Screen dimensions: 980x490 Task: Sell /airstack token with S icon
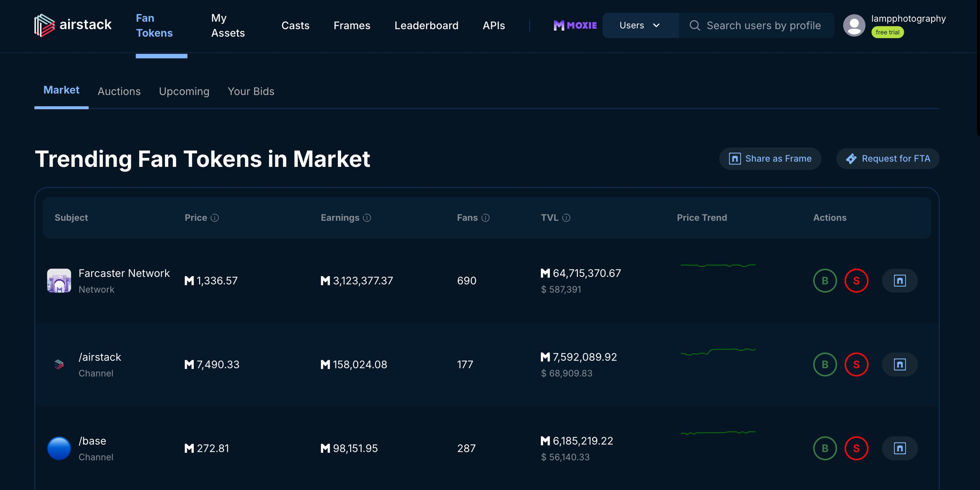[856, 364]
